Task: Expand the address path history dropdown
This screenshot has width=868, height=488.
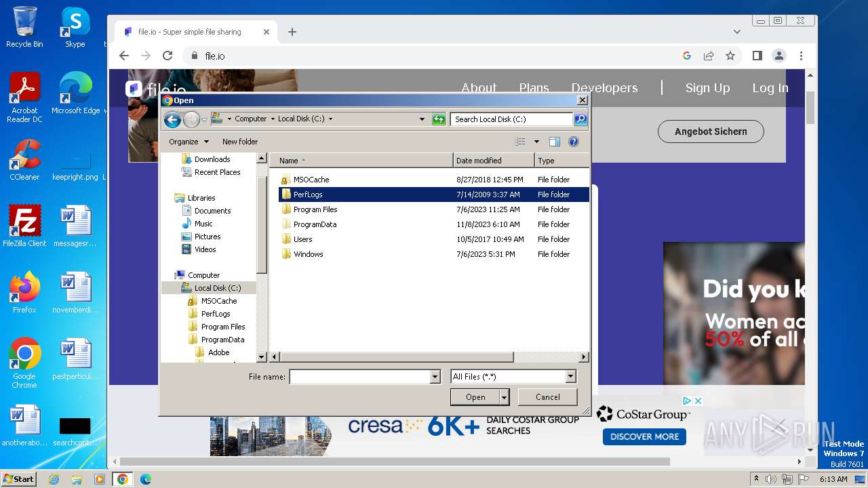Action: [422, 119]
